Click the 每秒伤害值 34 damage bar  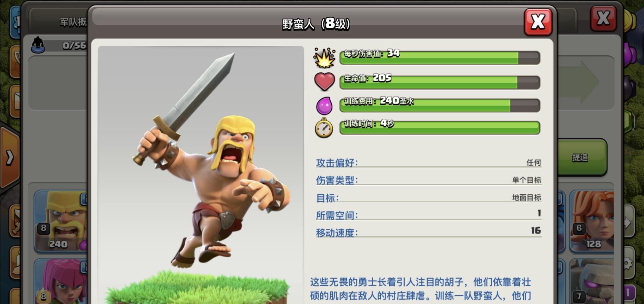(440, 58)
